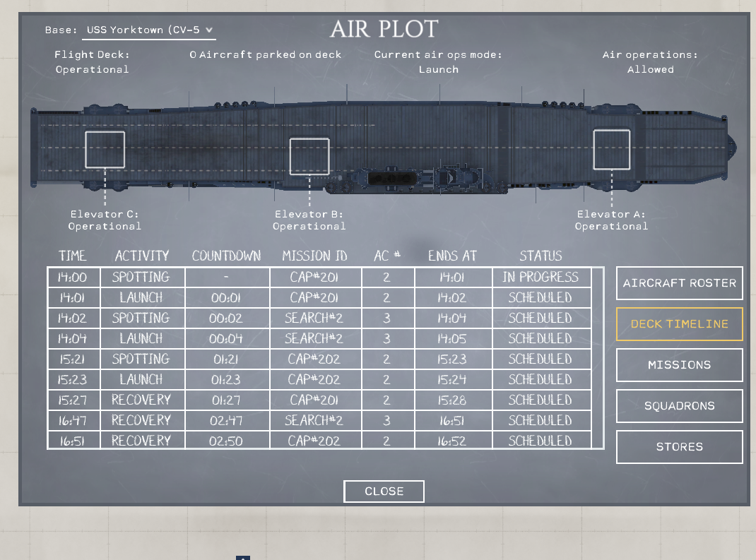This screenshot has width=756, height=560.
Task: Click the CAP#202 mission in the 15:23 row
Action: tap(315, 380)
